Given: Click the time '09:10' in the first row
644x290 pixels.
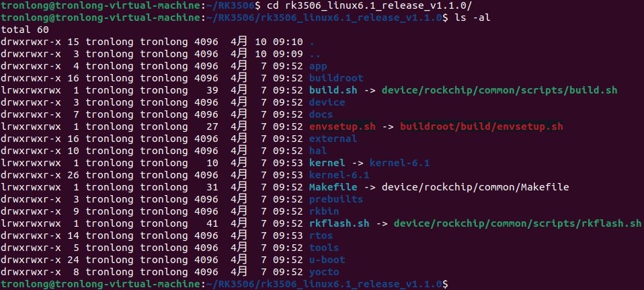Looking at the screenshot, I should tap(288, 42).
